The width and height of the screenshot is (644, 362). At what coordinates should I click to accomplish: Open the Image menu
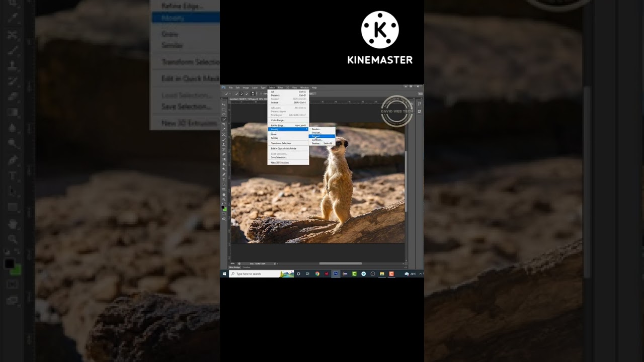click(x=246, y=87)
